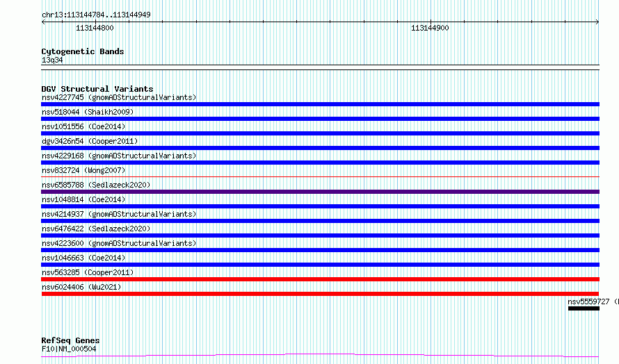Click the thin red line under nsv832724
The image size is (619, 364).
click(320, 176)
